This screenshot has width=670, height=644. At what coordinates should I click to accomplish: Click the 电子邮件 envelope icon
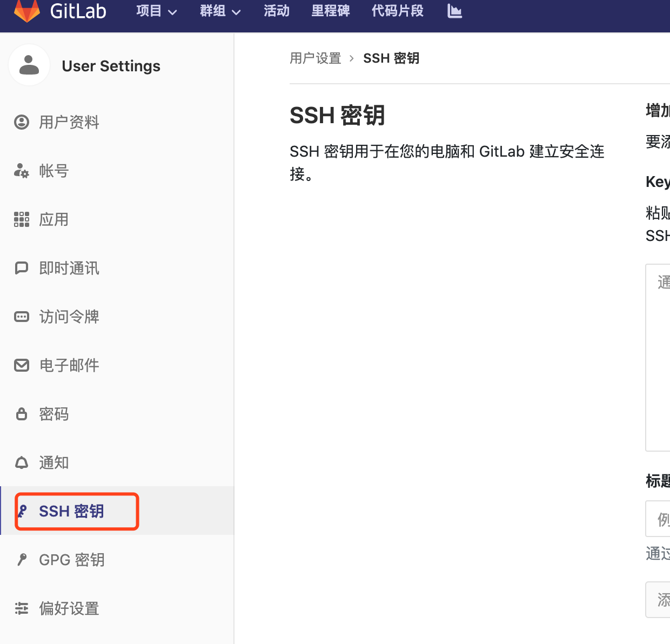[21, 365]
